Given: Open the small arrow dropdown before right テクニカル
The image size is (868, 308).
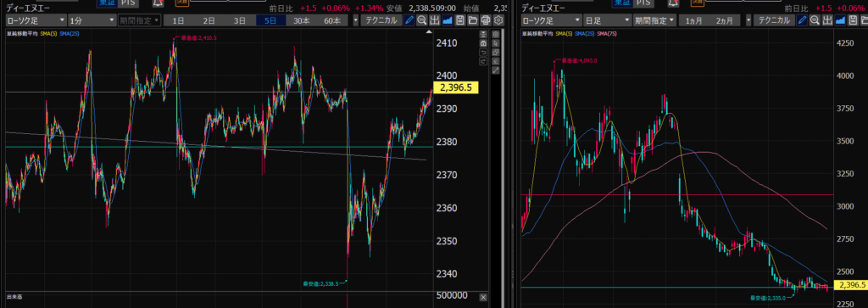Looking at the screenshot, I should click(x=748, y=20).
